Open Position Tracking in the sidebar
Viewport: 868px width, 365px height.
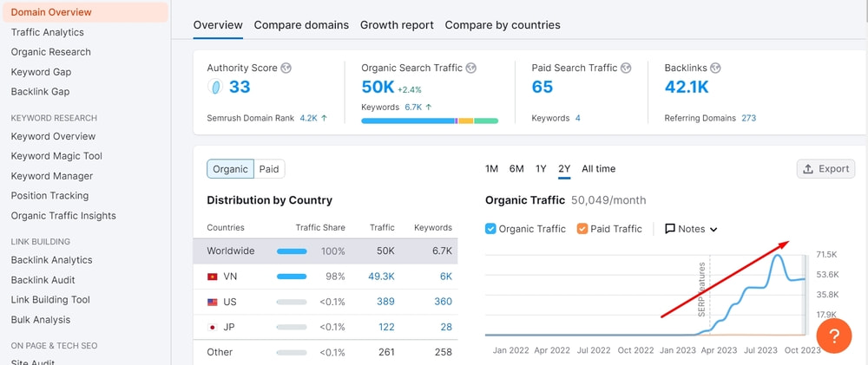tap(49, 196)
